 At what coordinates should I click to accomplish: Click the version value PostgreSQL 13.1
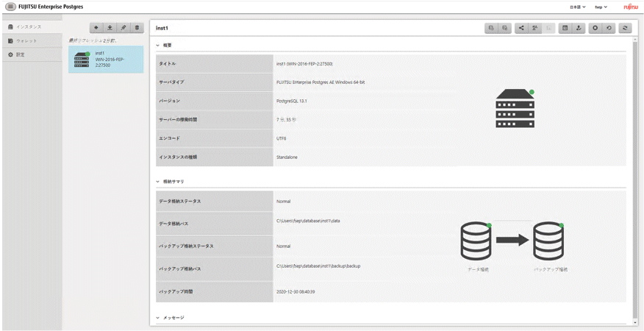pyautogui.click(x=292, y=101)
